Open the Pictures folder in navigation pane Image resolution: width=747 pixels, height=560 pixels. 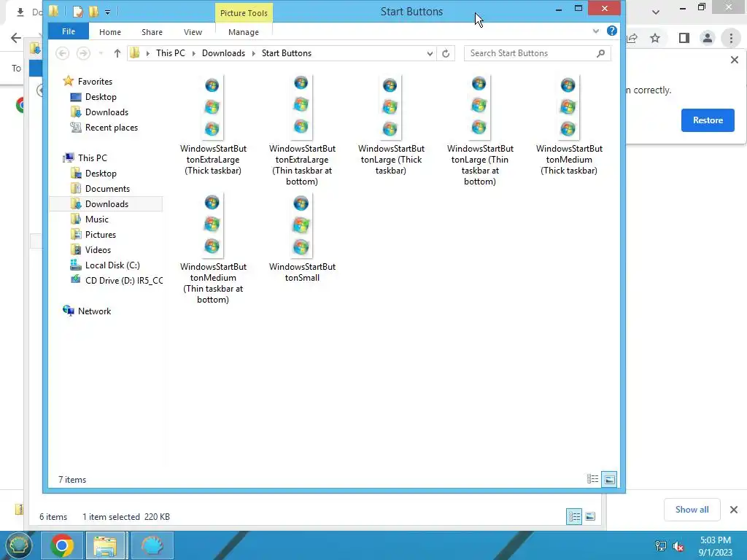[x=101, y=234]
